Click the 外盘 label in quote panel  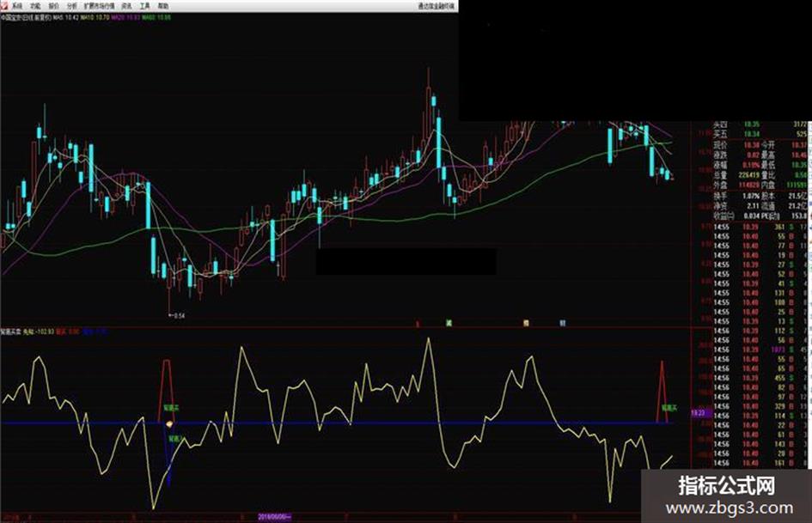[720, 185]
